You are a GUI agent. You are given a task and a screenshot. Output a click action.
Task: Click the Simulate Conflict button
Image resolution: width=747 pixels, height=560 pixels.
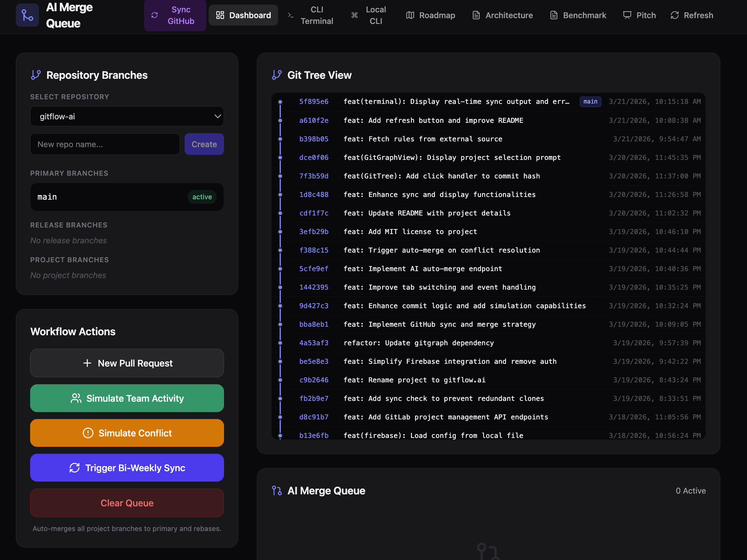pyautogui.click(x=127, y=433)
